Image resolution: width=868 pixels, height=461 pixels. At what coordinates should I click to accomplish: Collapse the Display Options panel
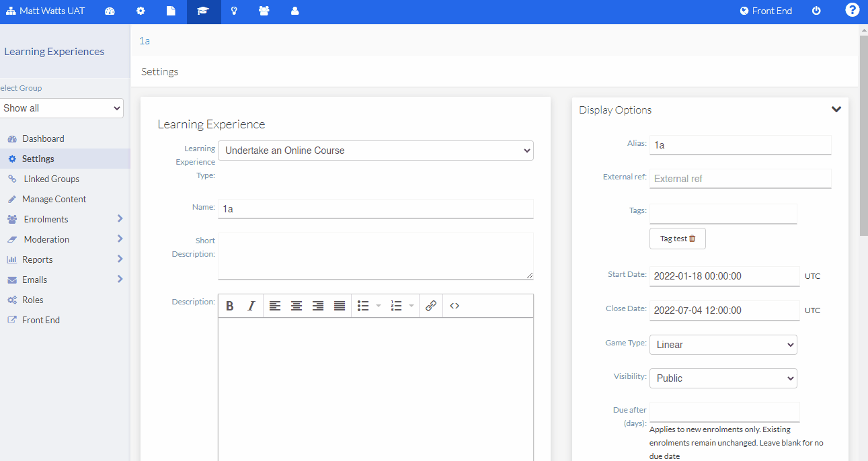point(836,108)
